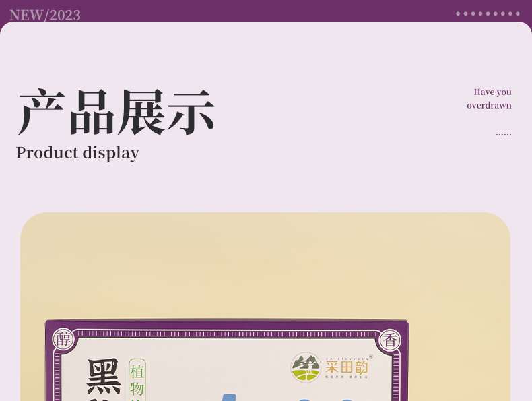Click the Product display subtitle

click(x=77, y=153)
